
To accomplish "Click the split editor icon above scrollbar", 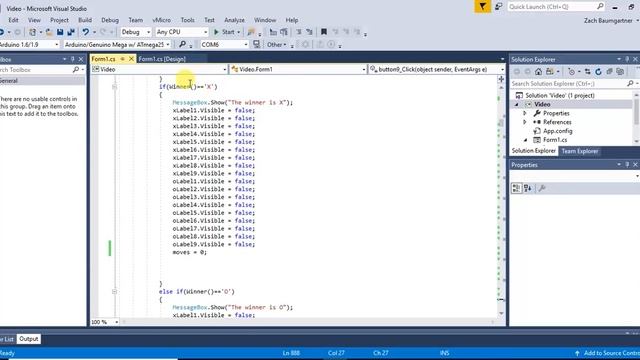I will tap(501, 79).
